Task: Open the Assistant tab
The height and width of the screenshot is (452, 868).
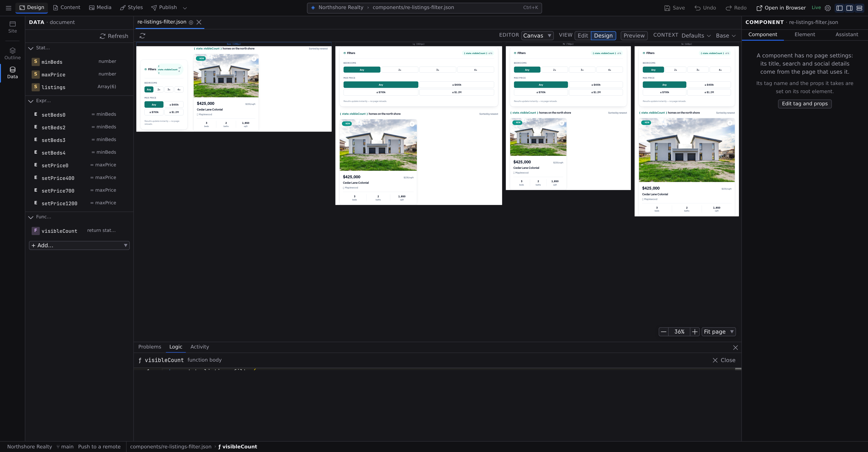Action: coord(847,34)
